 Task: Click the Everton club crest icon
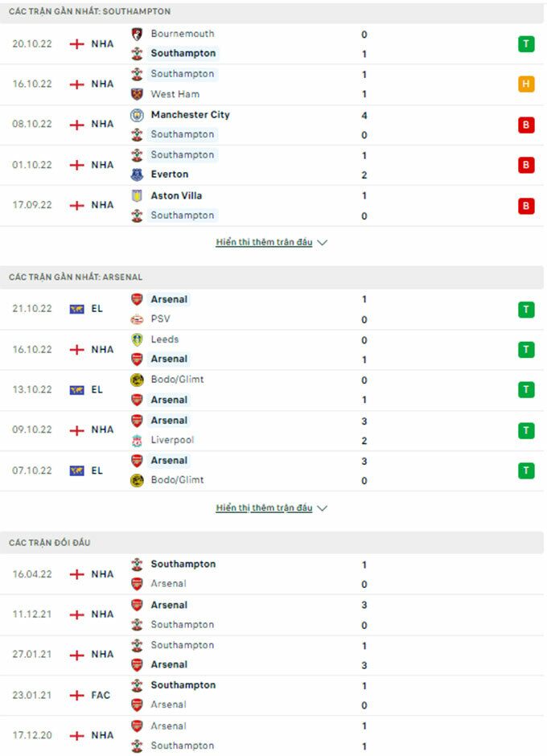[x=137, y=175]
